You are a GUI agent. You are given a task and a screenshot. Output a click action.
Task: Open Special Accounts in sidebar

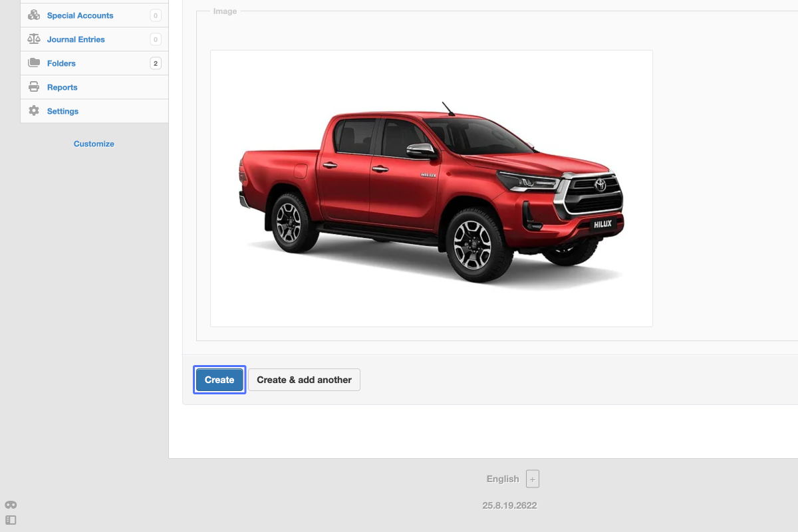94,15
